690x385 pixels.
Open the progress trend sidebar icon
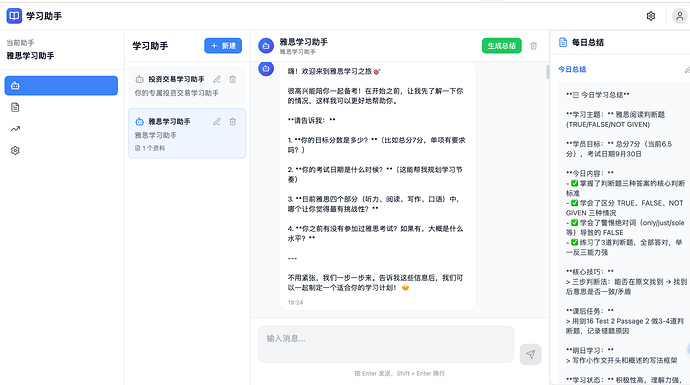coord(15,128)
